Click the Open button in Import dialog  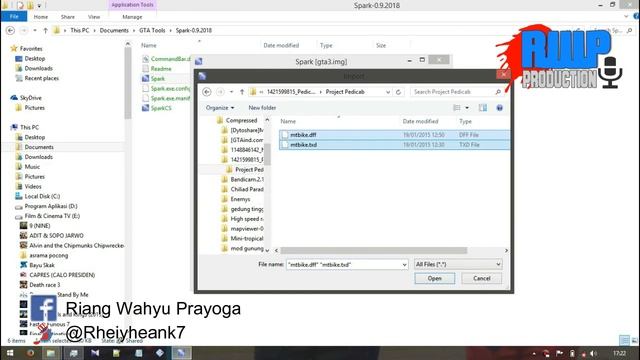pyautogui.click(x=435, y=278)
